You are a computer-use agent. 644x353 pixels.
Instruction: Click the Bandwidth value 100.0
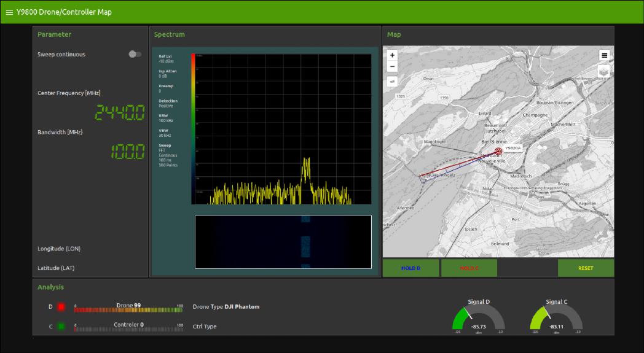[128, 152]
